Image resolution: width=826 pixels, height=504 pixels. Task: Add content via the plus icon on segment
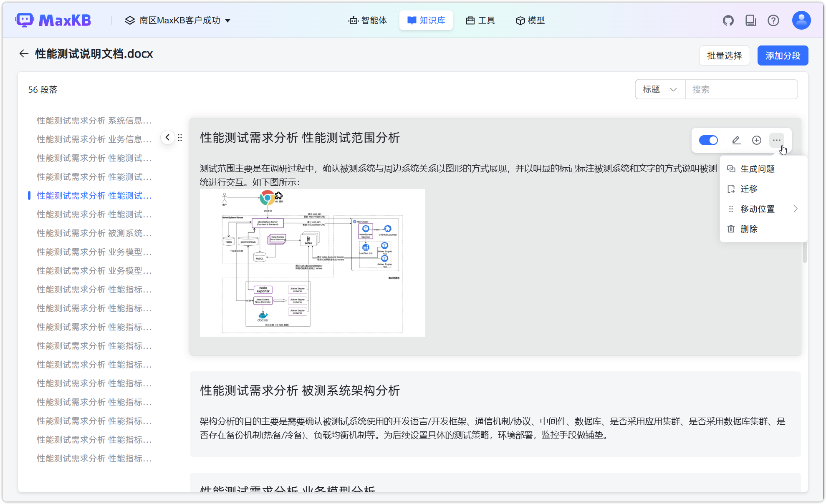click(756, 140)
